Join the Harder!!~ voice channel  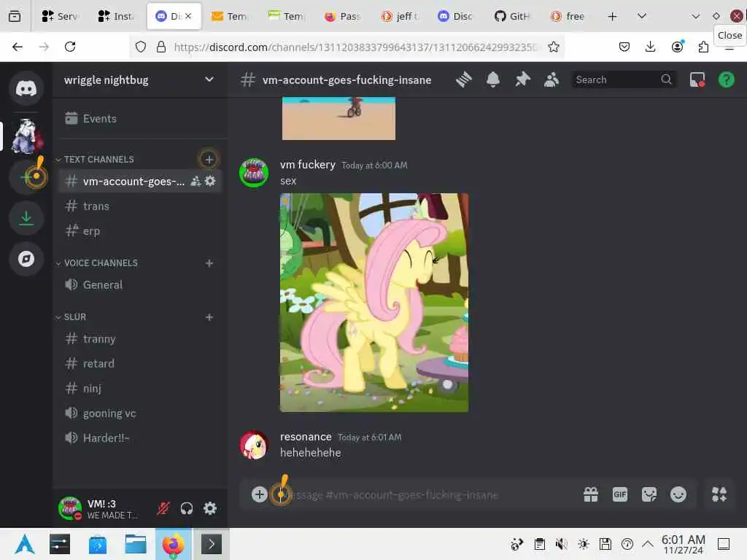(x=139, y=438)
